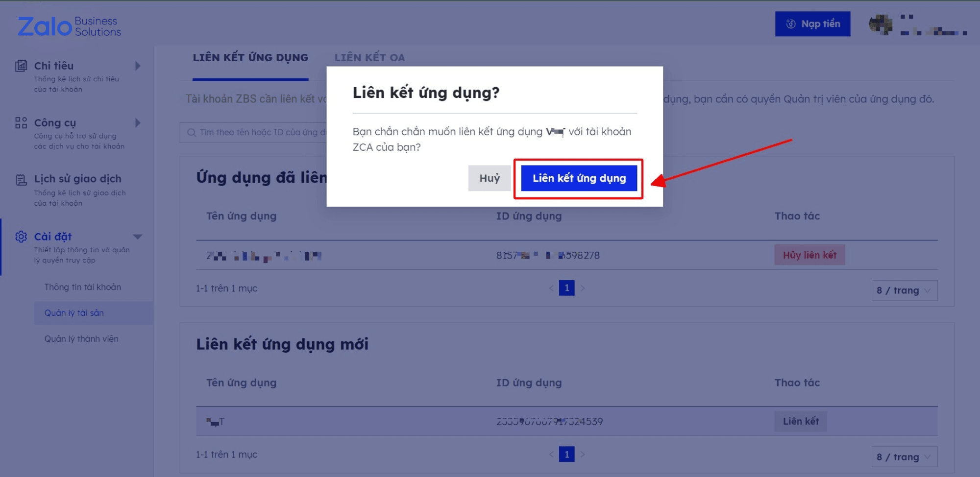
Task: Confirm with the Liên kết ứng dụng button
Action: pyautogui.click(x=579, y=178)
